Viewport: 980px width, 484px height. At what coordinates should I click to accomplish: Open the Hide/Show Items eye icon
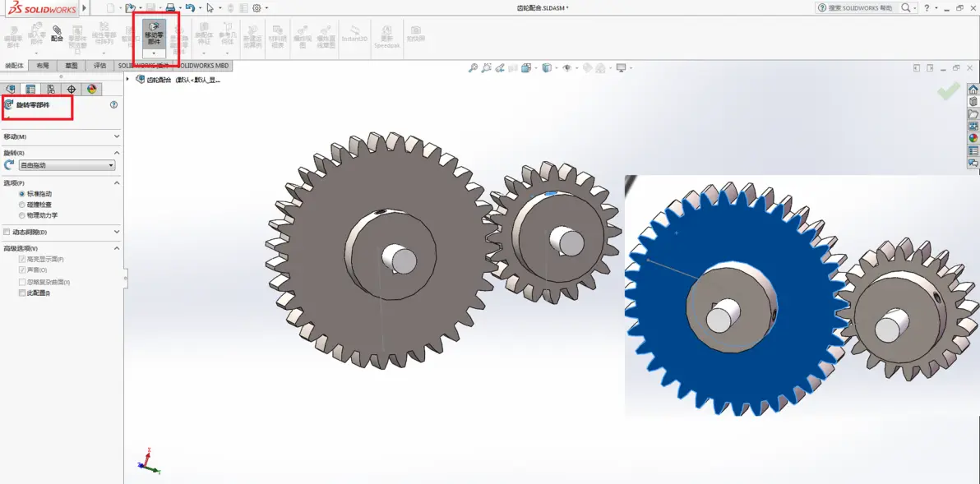(566, 67)
